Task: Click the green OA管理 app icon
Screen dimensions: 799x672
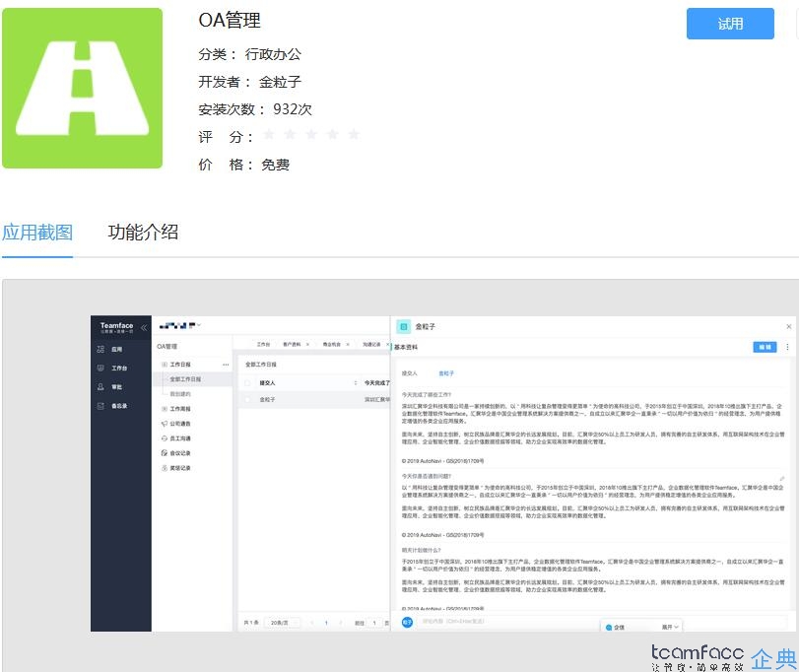Action: (x=82, y=88)
